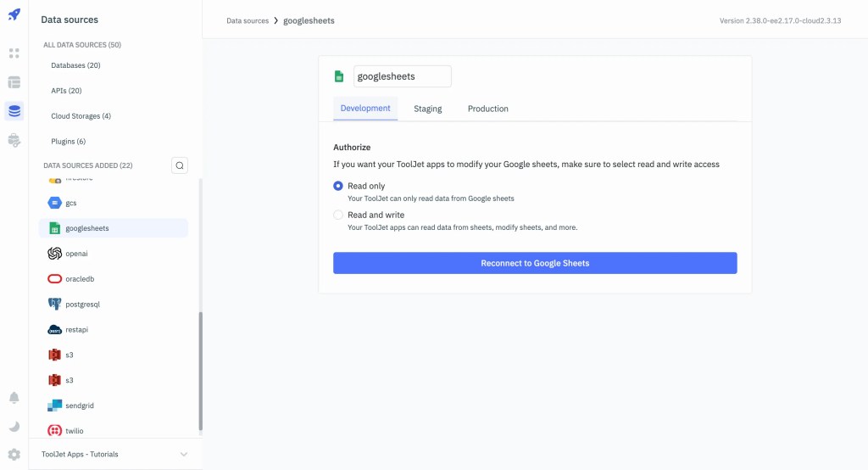Click the red oracledb icon

click(x=54, y=279)
